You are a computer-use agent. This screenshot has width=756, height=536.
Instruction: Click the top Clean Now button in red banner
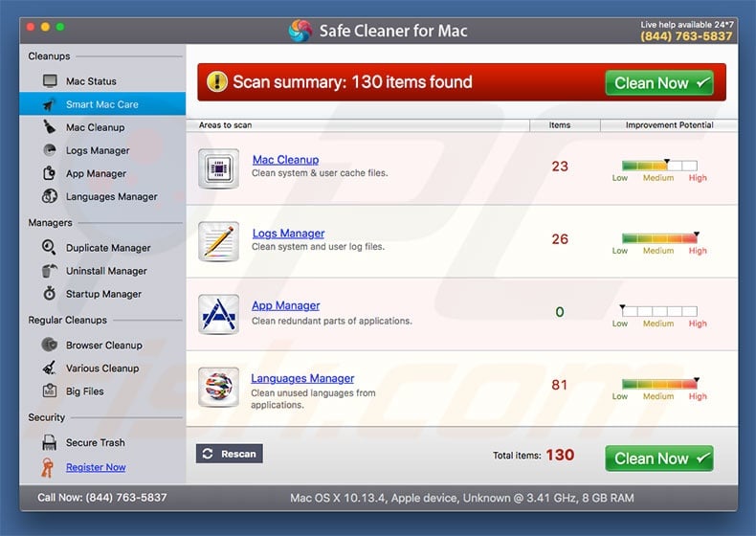click(x=659, y=83)
